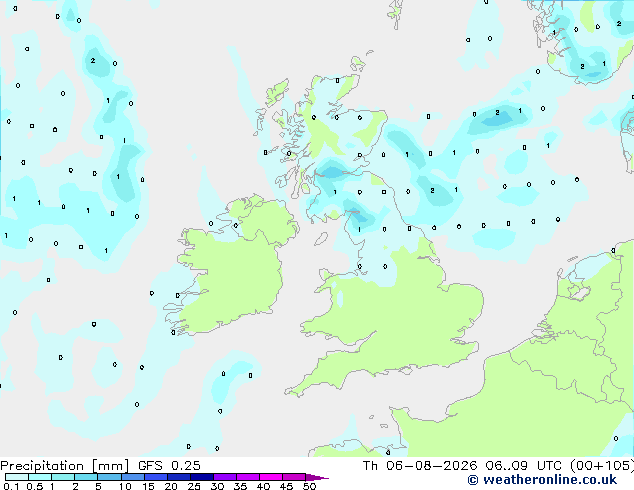
Task: Click the legend scale value "50"
Action: tap(309, 486)
